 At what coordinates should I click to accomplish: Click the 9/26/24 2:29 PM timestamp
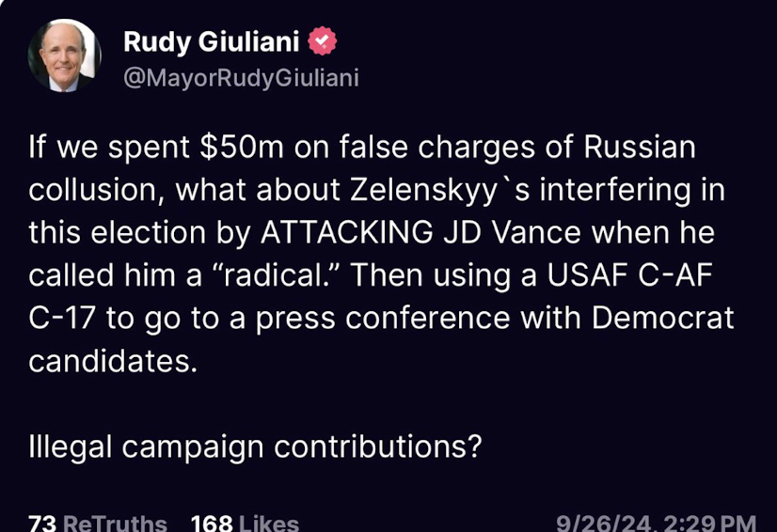click(x=656, y=523)
